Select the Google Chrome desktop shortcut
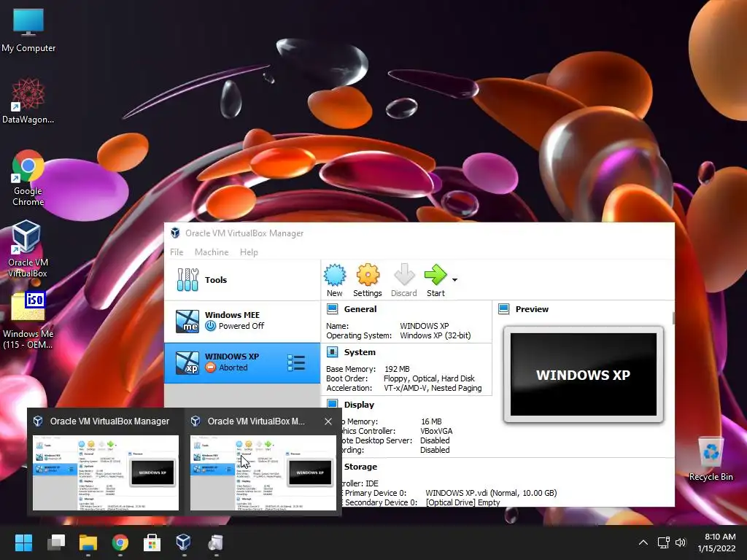 click(x=28, y=178)
